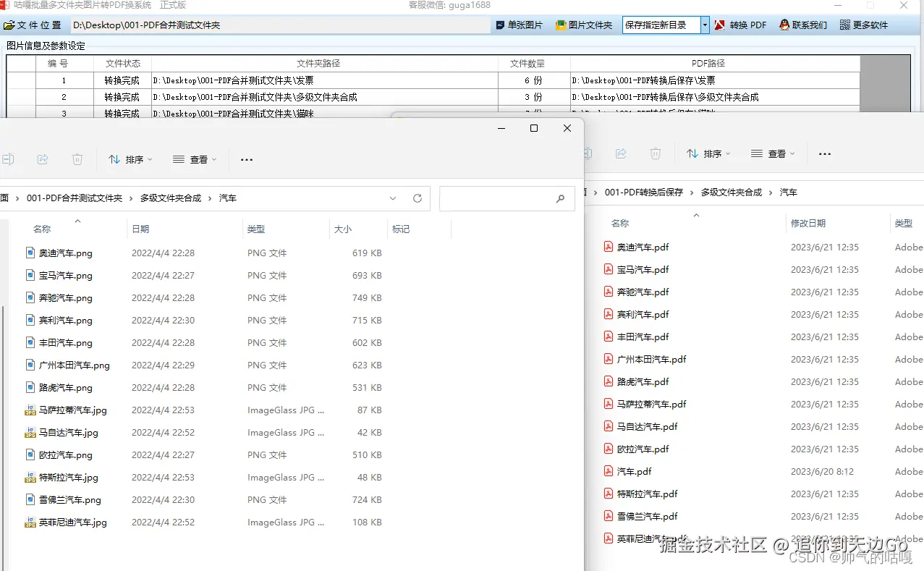Click the delete trash icon in the front Explorer toolbar
The image size is (924, 571).
(x=77, y=159)
